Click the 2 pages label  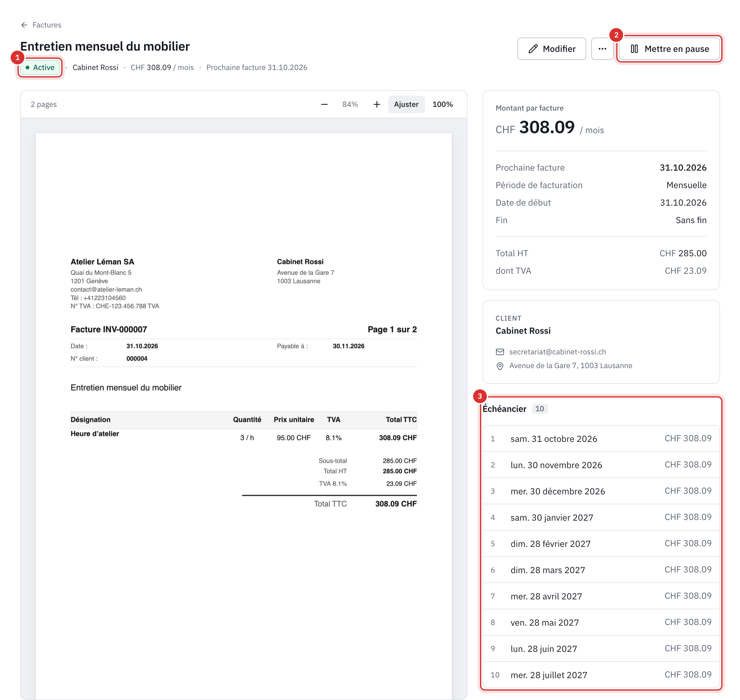pos(44,104)
